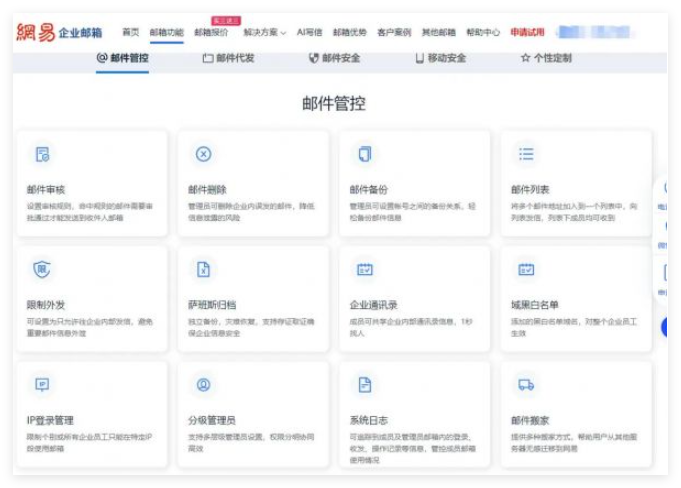Click the 邮件删除 card title
The width and height of the screenshot is (681, 488).
pos(207,190)
